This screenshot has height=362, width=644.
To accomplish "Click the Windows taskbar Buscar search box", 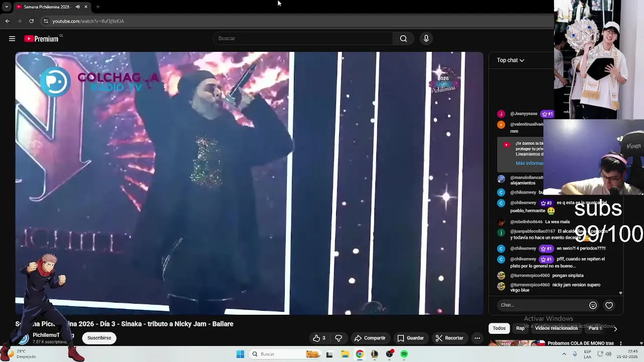I will (285, 354).
